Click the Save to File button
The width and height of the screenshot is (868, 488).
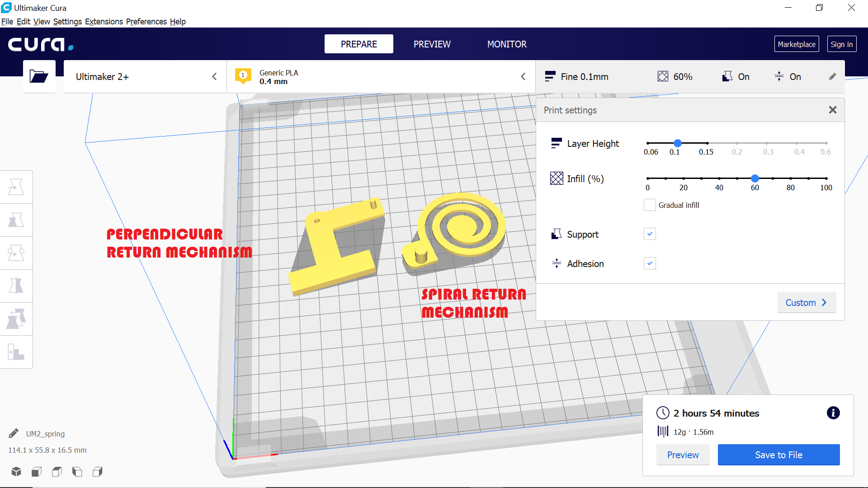coord(778,455)
